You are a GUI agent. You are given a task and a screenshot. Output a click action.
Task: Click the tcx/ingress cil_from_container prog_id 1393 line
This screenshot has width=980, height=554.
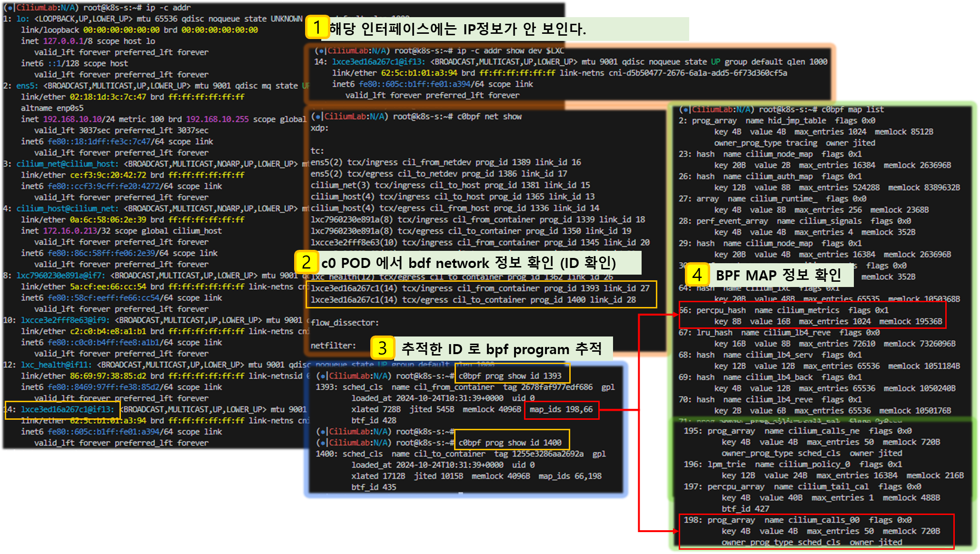coord(480,288)
